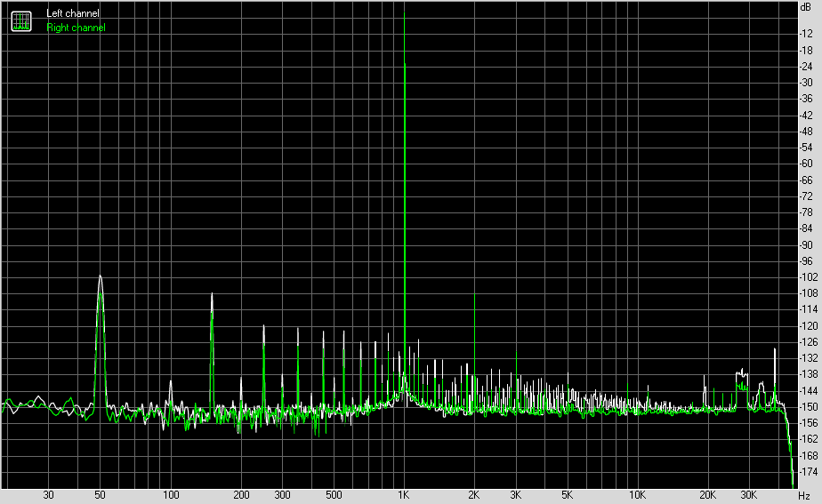Click the '-60' dB scale label
The image size is (822, 504).
tap(806, 164)
